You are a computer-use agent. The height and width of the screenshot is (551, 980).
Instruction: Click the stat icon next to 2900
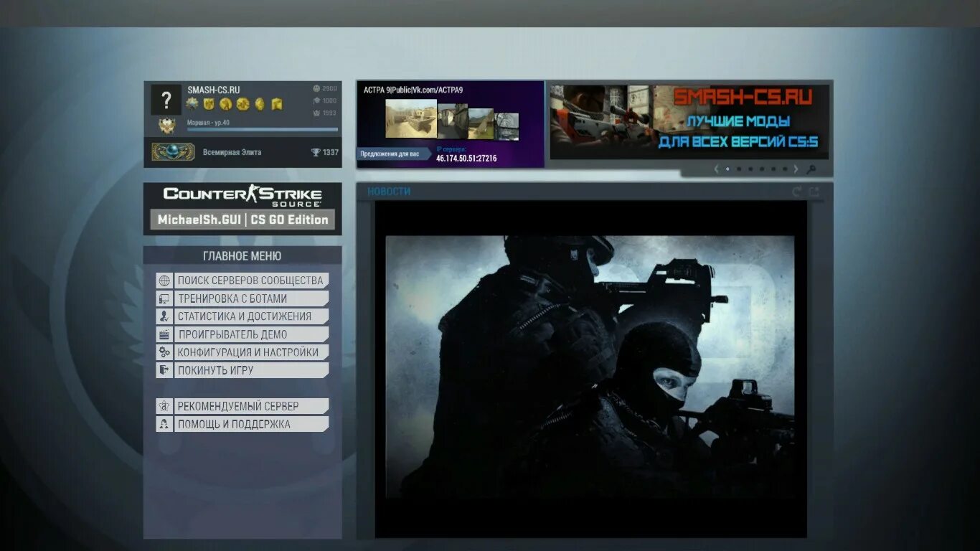click(316, 88)
